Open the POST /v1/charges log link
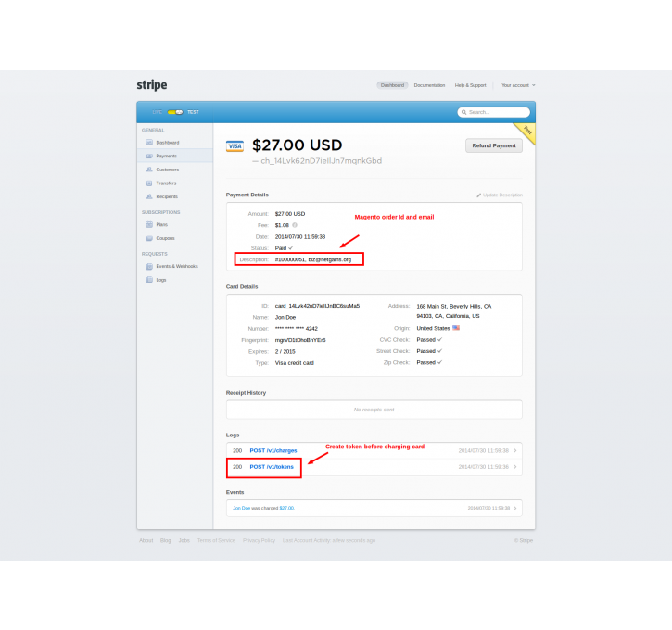 tap(273, 450)
